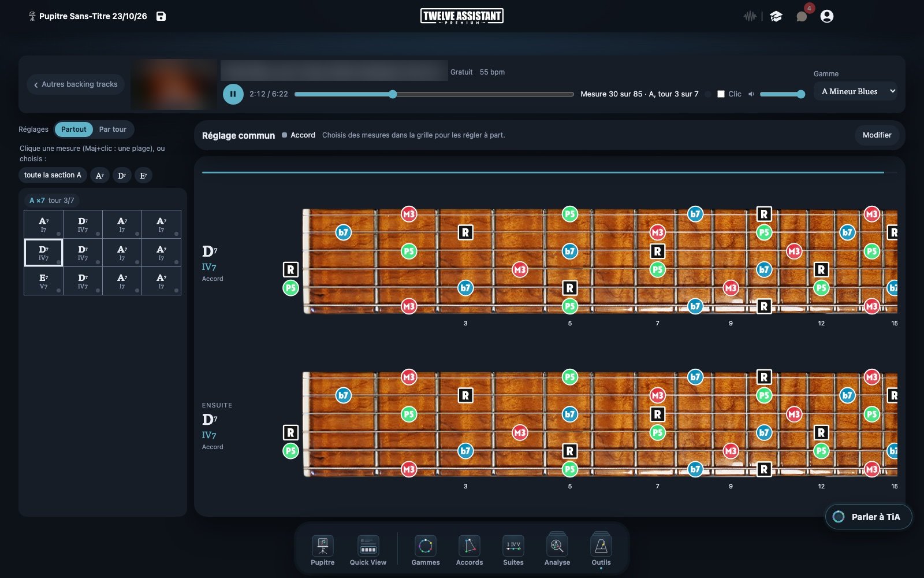Click the track playback progress slider
Image resolution: width=924 pixels, height=578 pixels.
pos(434,94)
